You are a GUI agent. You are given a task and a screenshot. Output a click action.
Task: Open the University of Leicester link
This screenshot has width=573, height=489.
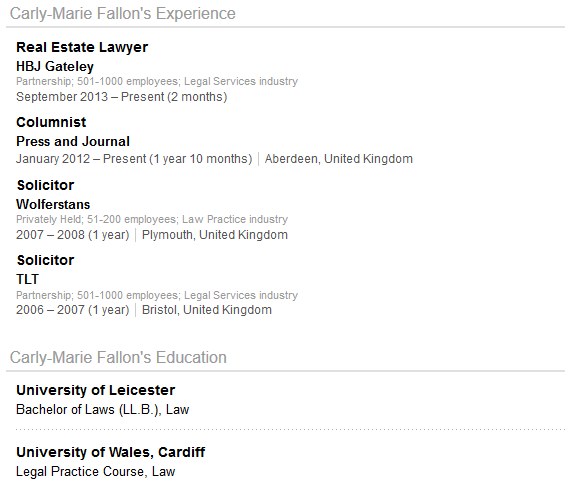point(95,390)
